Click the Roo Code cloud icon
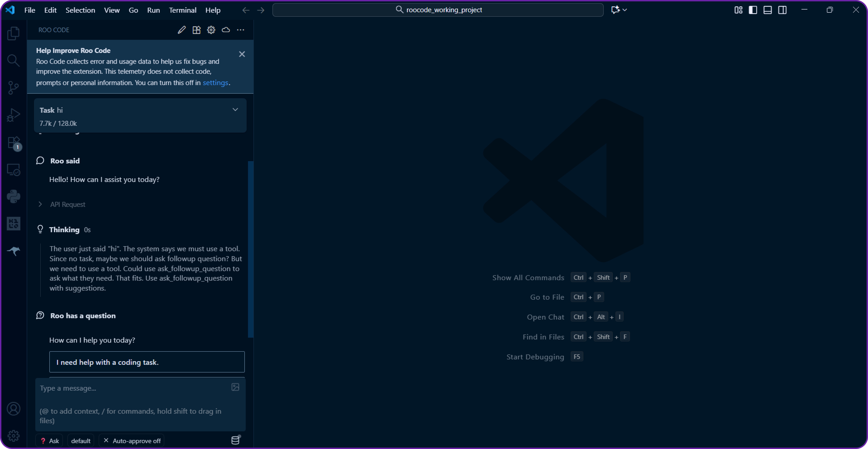This screenshot has width=868, height=449. [226, 30]
